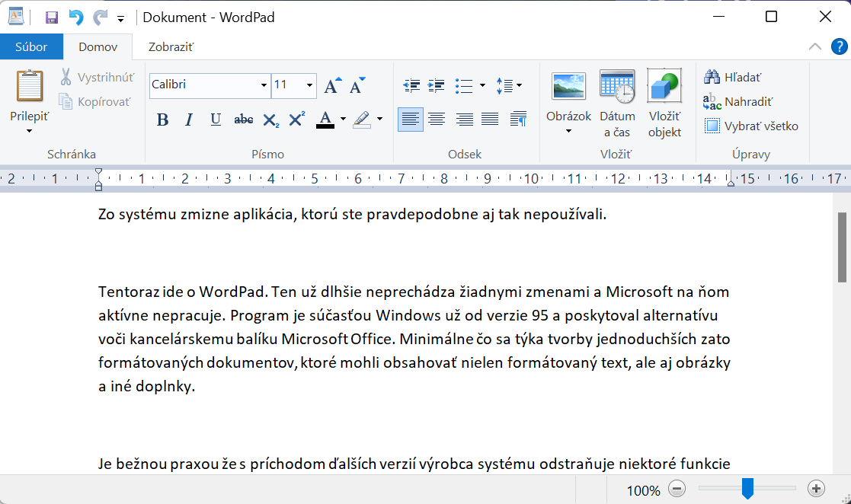The image size is (851, 504).
Task: Switch to the Zobraziť tab
Action: (x=171, y=46)
